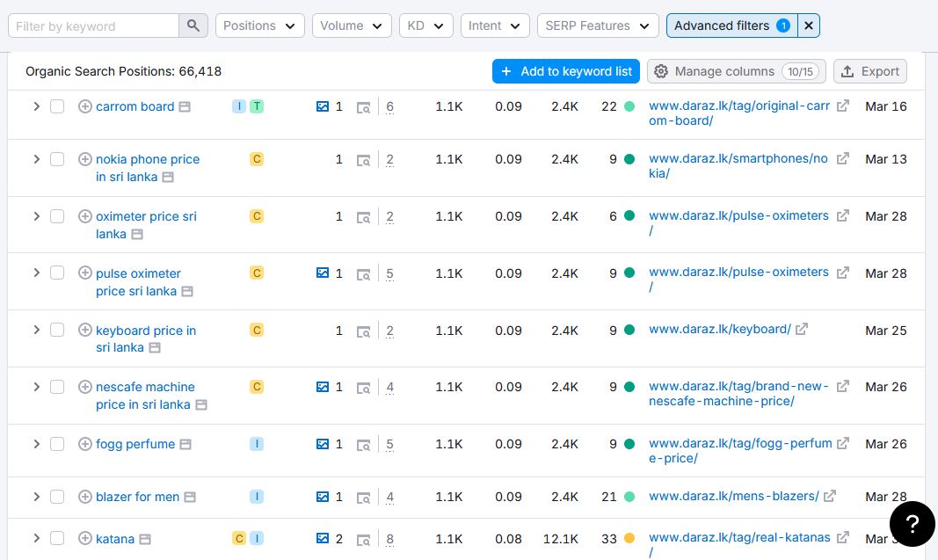Image resolution: width=938 pixels, height=560 pixels.
Task: Click add icon beside carrom board keyword
Action: (x=85, y=106)
